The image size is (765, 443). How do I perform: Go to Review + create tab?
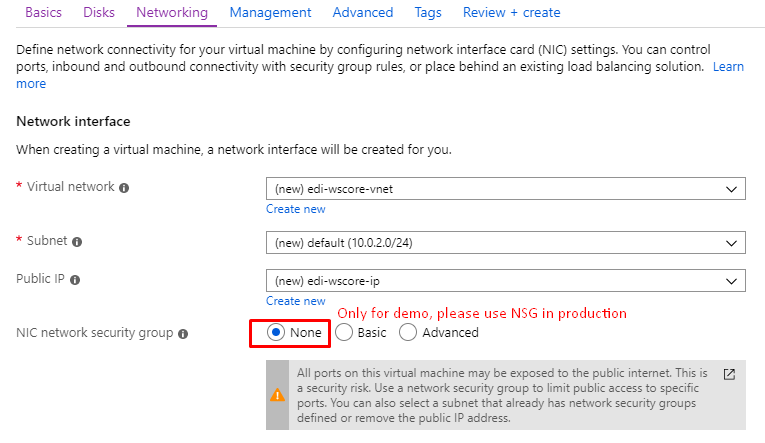pyautogui.click(x=511, y=12)
